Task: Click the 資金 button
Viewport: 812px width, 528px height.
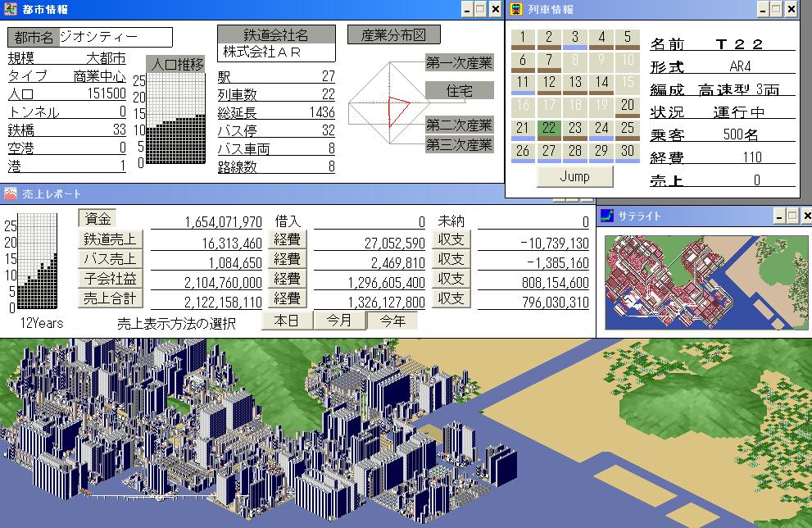Action: [x=97, y=219]
